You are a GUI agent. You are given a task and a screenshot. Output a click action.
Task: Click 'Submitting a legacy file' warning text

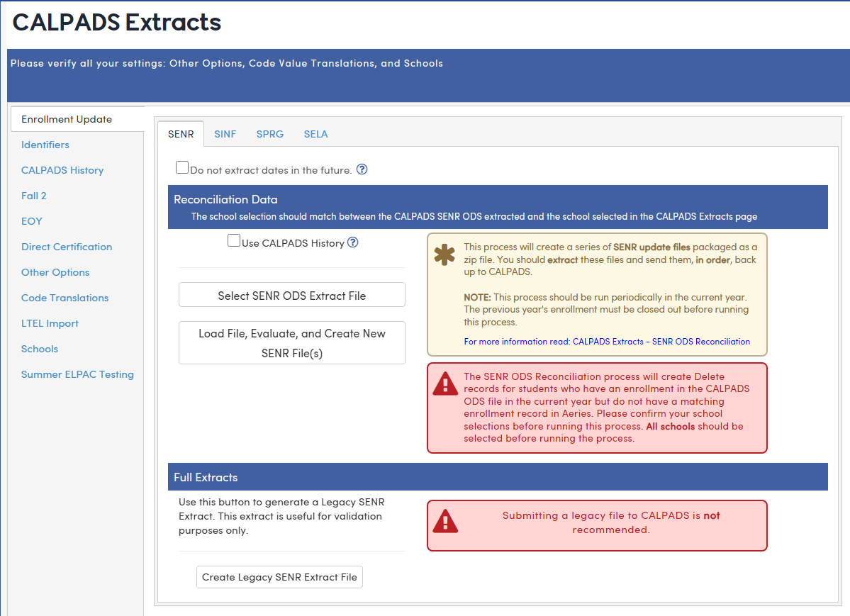click(611, 522)
